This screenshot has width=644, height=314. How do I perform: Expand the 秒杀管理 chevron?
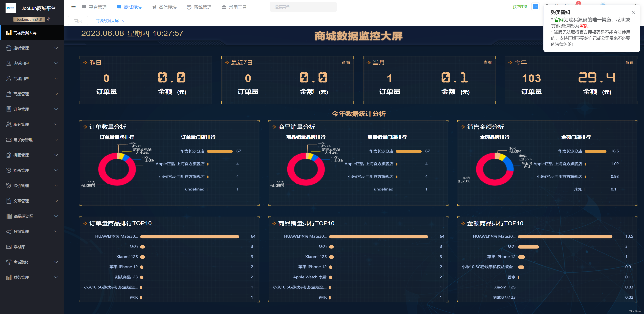pos(56,170)
